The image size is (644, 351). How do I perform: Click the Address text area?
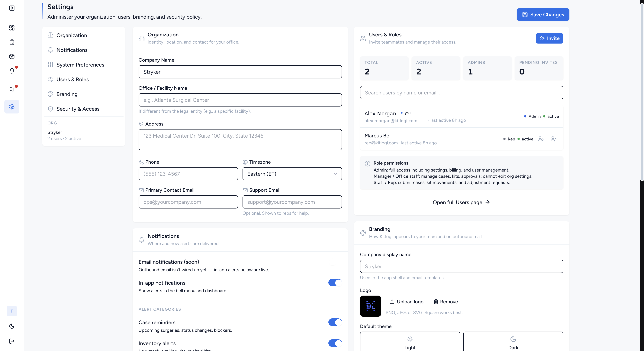[x=240, y=140]
